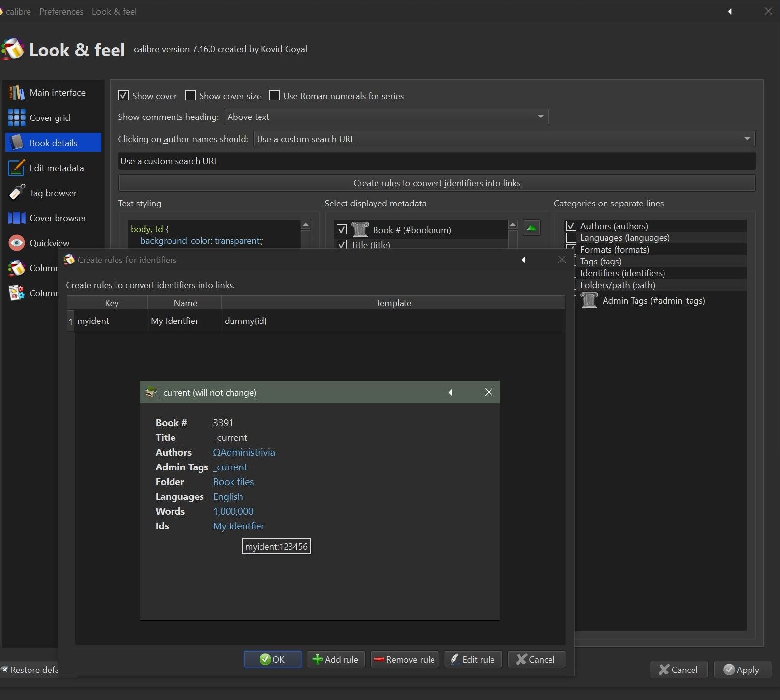
Task: Click the column icon beside Admin Tags (#admin_tags)
Action: click(589, 300)
